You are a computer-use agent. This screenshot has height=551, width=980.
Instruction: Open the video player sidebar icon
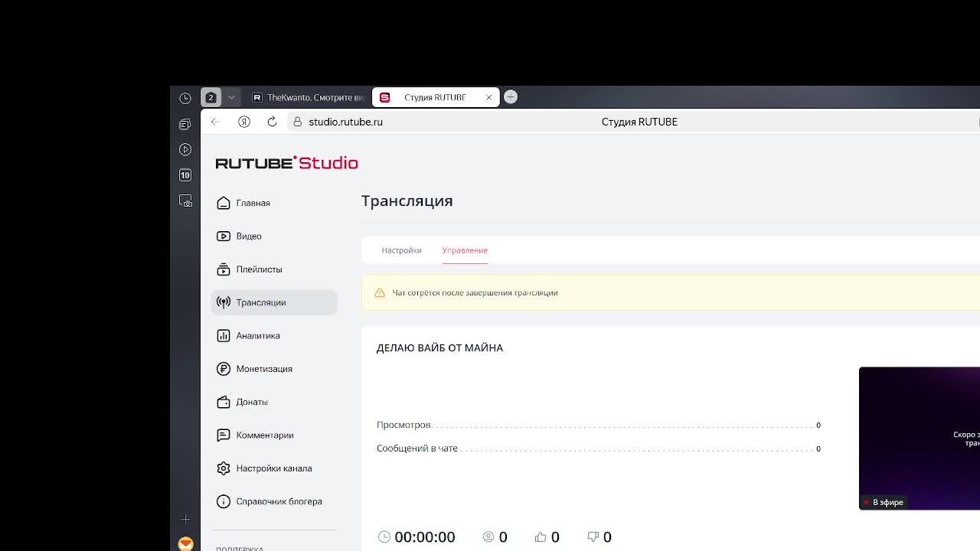(185, 149)
